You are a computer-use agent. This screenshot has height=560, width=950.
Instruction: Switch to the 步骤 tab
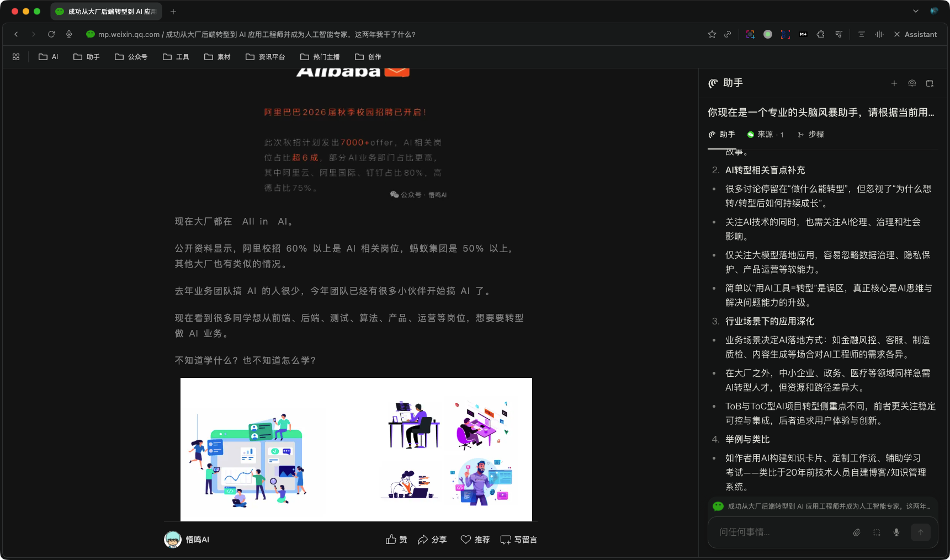(x=810, y=135)
